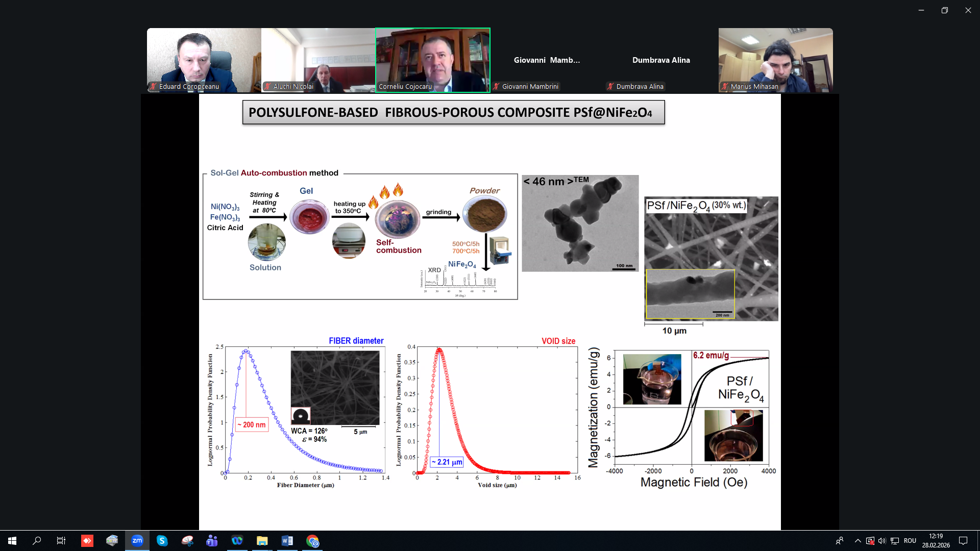Click Task View button on taskbar
Screen dimensions: 980x551
tap(61, 541)
